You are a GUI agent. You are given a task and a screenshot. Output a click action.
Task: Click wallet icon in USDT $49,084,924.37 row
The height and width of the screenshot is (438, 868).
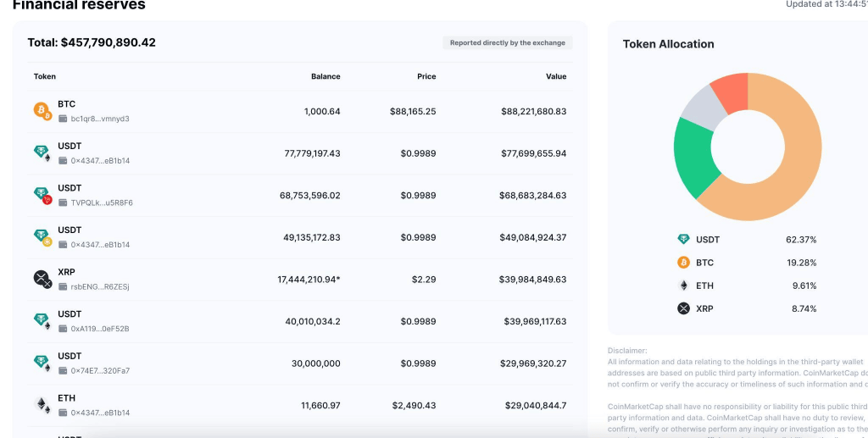click(63, 245)
